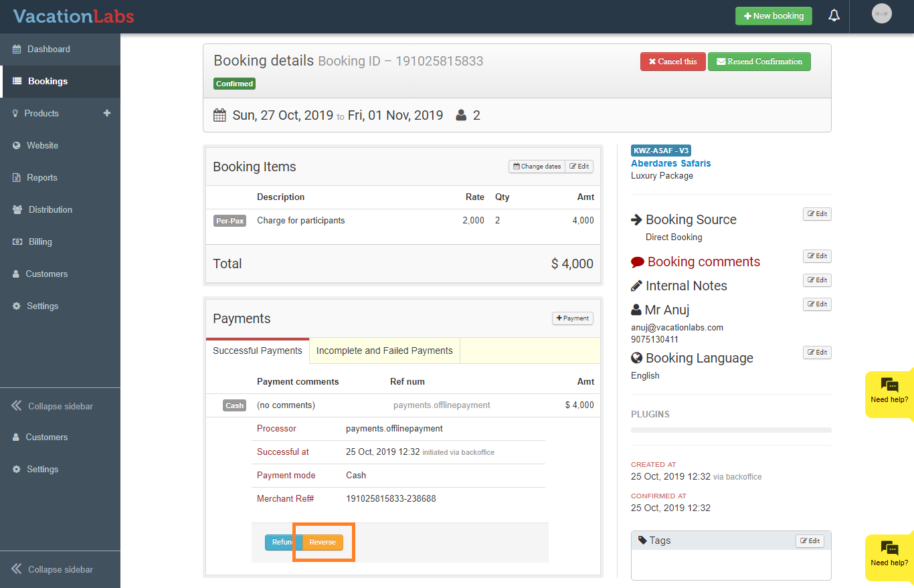Click the notification bell icon
Screen dimensions: 914x588
point(834,16)
